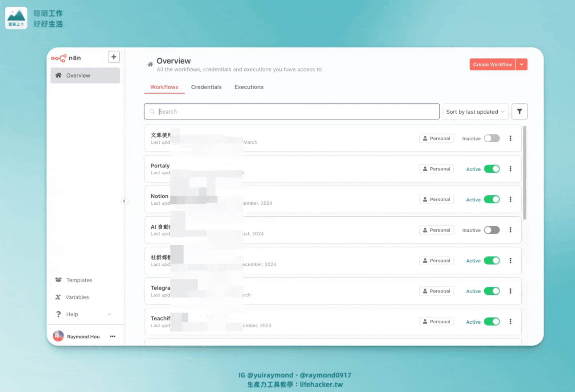
Task: Open Templates in the sidebar
Action: point(74,280)
